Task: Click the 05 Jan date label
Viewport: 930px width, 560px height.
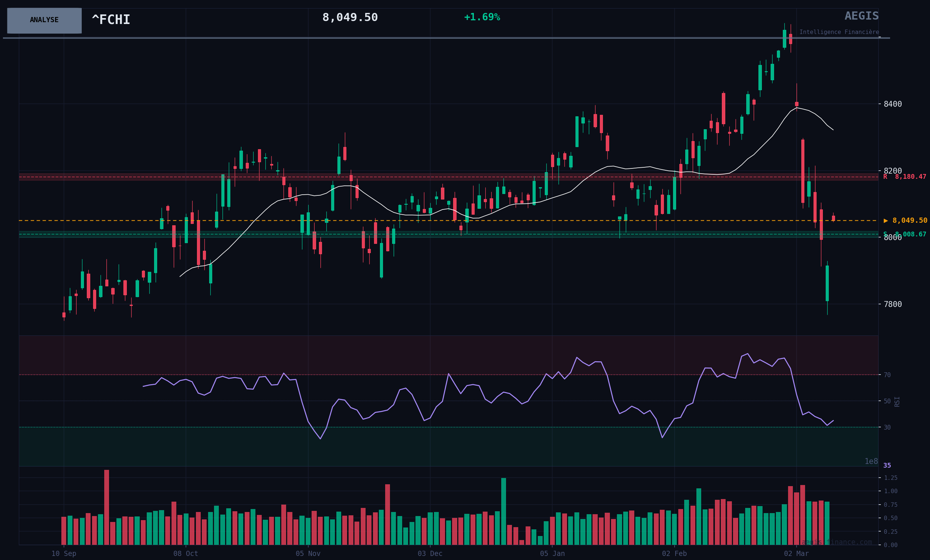Action: [x=552, y=554]
